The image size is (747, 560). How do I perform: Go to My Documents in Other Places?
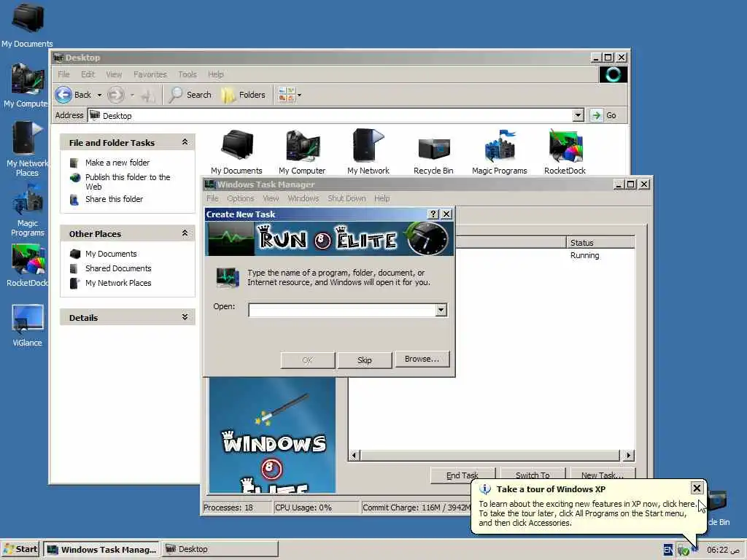tap(111, 254)
